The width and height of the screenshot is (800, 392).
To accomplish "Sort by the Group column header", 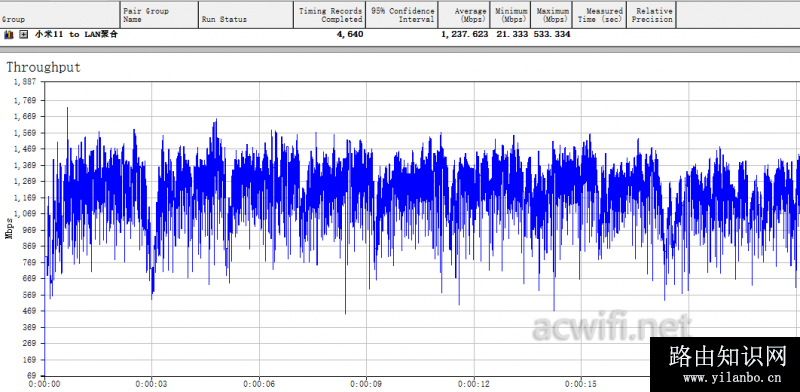I will click(60, 14).
